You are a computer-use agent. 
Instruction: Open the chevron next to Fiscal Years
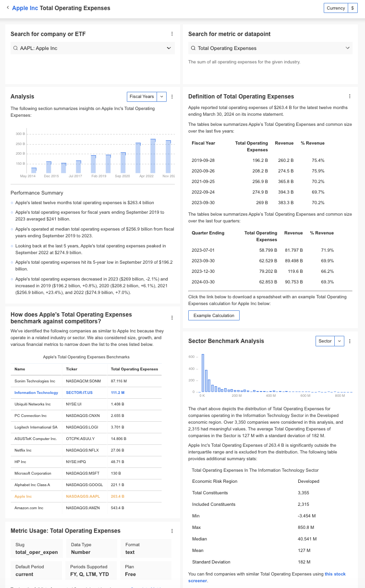point(162,97)
